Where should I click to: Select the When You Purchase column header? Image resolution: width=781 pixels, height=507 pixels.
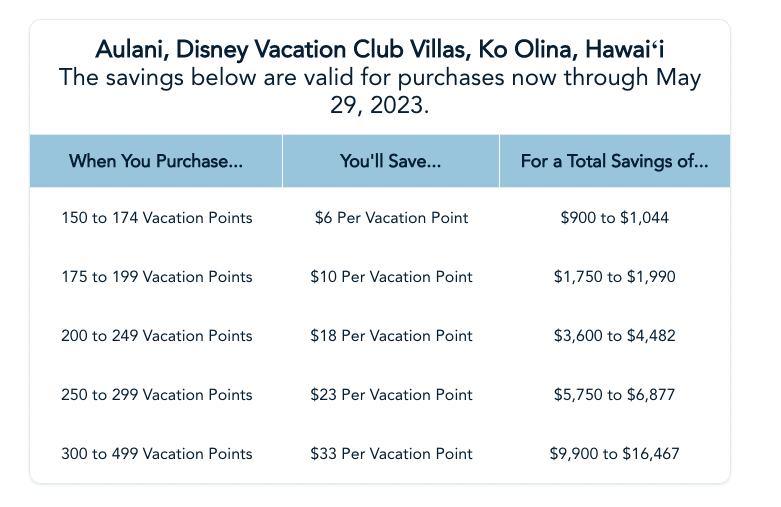[156, 161]
